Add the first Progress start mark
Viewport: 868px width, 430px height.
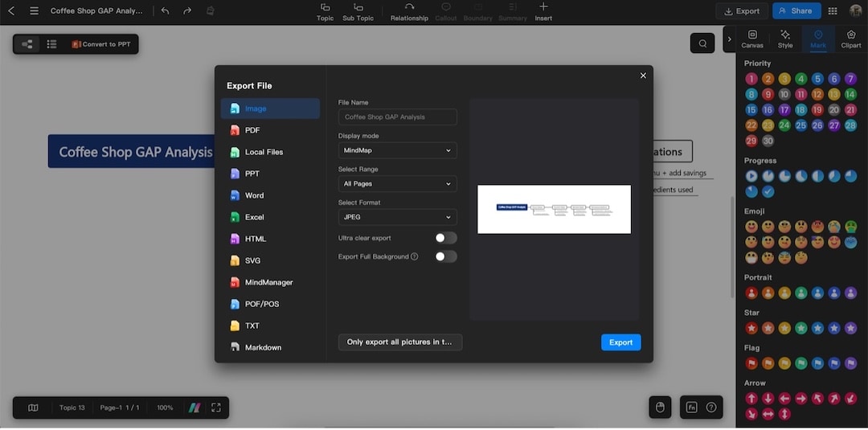pyautogui.click(x=751, y=176)
